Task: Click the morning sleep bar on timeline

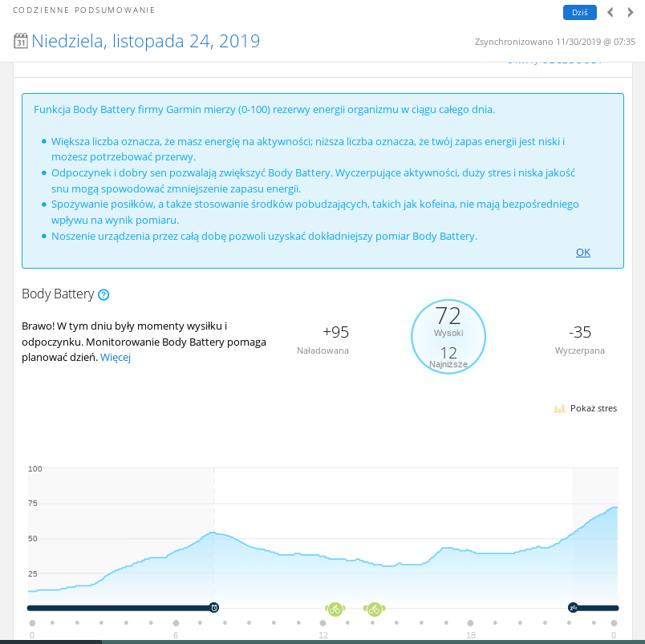Action: [119, 608]
